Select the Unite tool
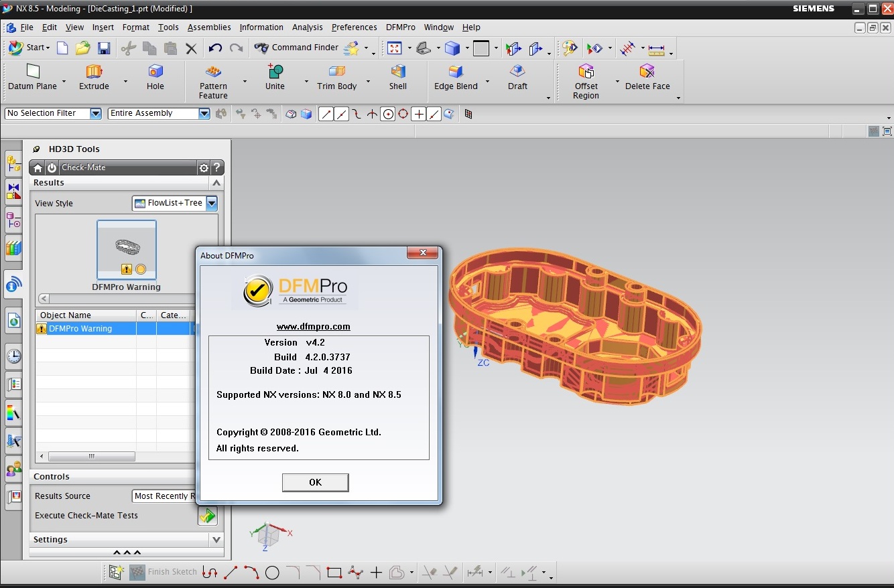Screen dimensions: 894x588 (x=275, y=78)
